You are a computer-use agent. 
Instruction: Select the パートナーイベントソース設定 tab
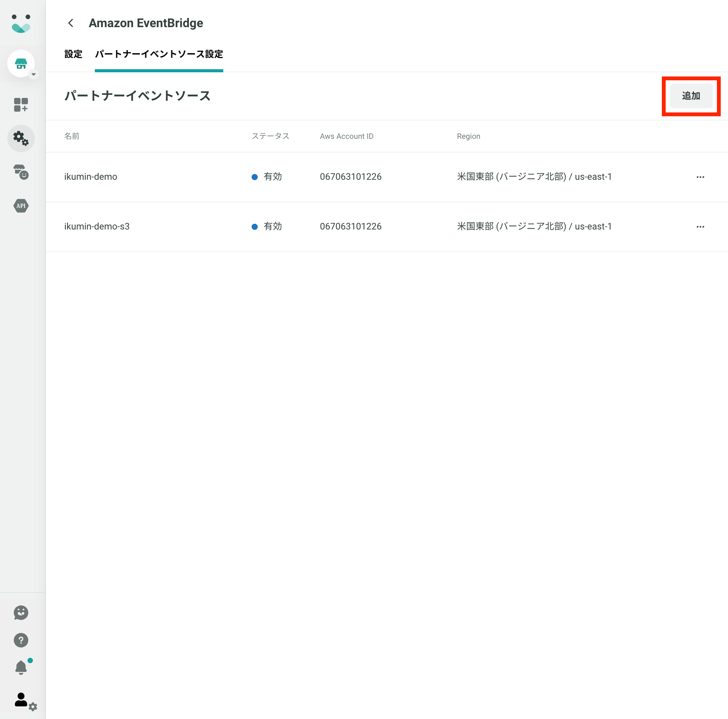159,54
